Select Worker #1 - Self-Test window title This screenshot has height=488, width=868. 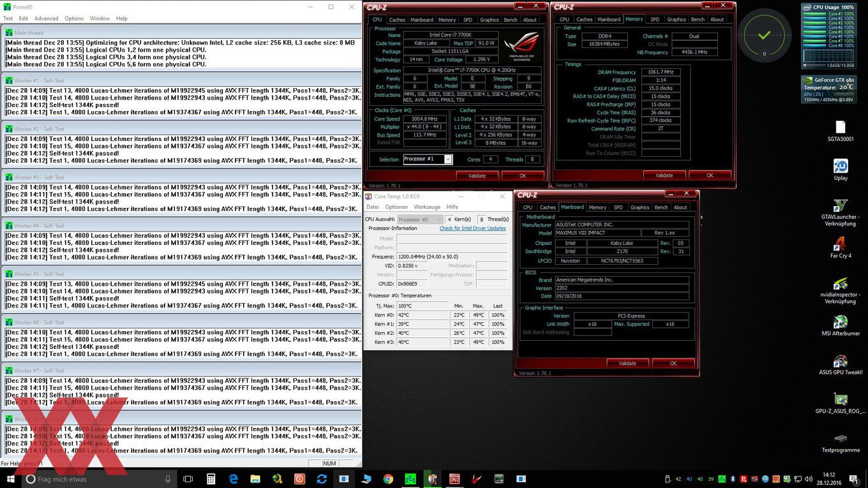(39, 81)
